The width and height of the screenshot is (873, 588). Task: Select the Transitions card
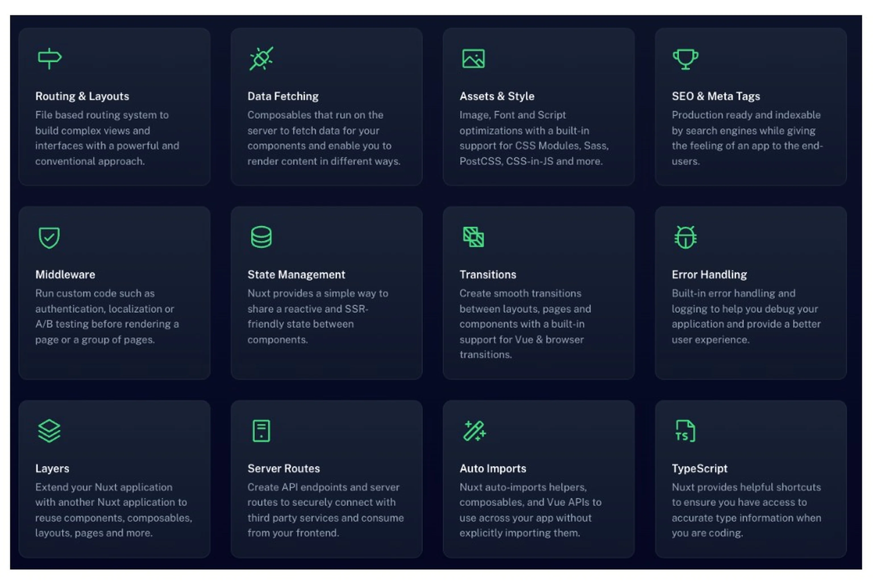(538, 293)
